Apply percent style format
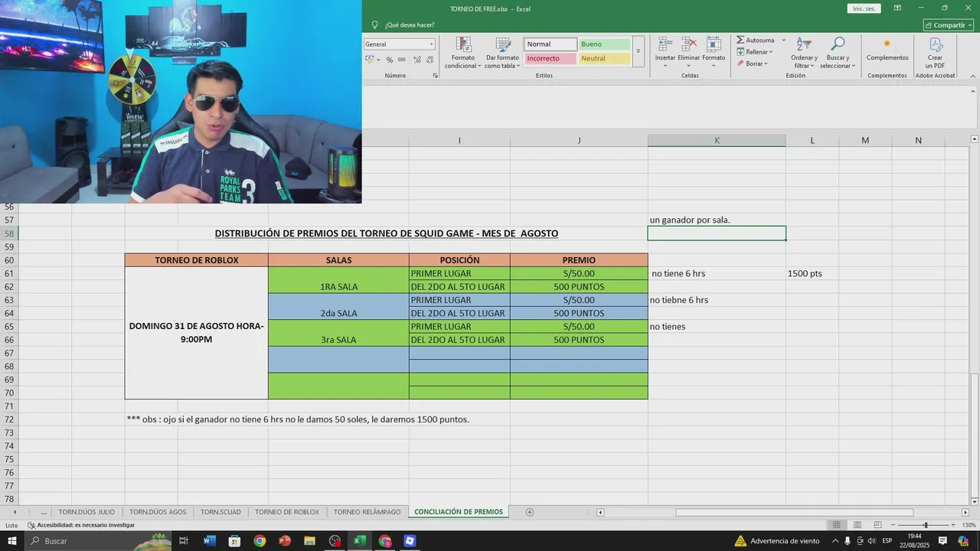980x551 pixels. pyautogui.click(x=390, y=60)
